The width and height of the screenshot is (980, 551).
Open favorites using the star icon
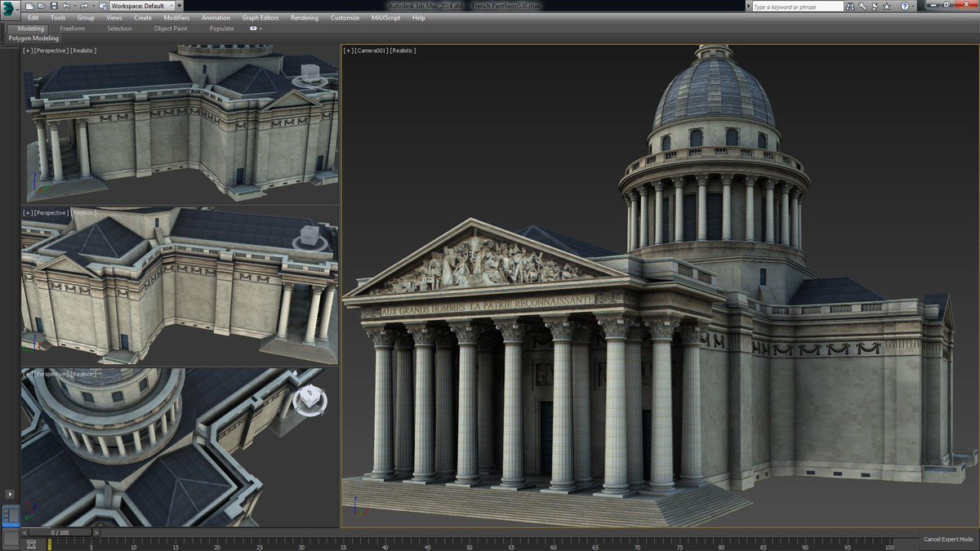coord(887,6)
